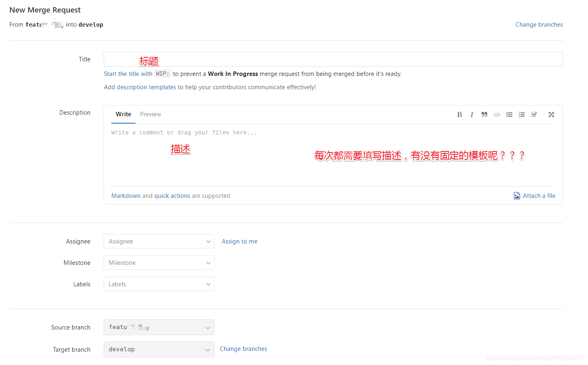Open the Attach a file link
This screenshot has width=588, height=365.
pyautogui.click(x=539, y=196)
